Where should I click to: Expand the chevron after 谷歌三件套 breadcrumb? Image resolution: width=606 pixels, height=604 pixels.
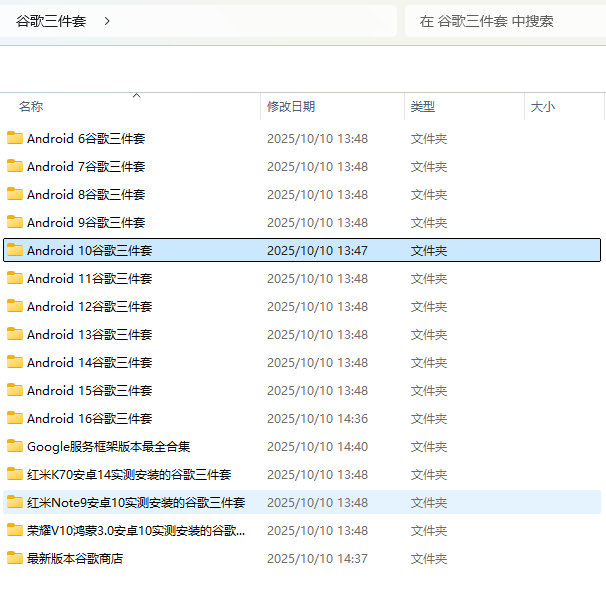107,21
